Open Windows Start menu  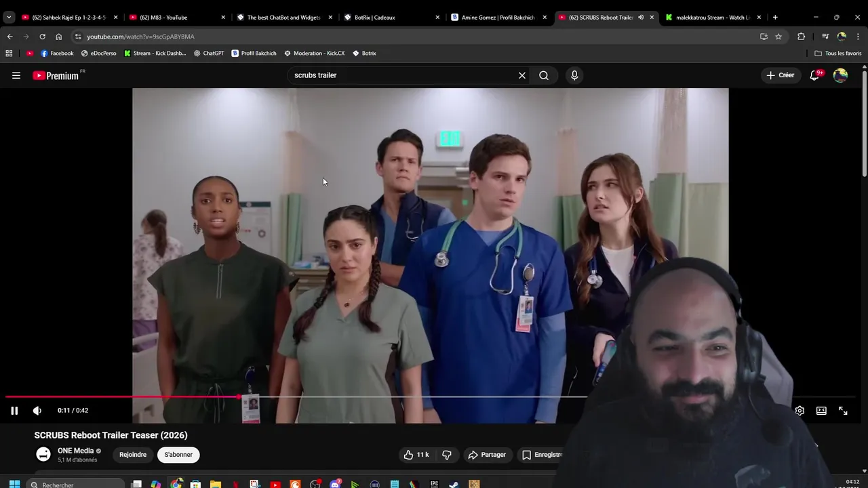pos(14,484)
